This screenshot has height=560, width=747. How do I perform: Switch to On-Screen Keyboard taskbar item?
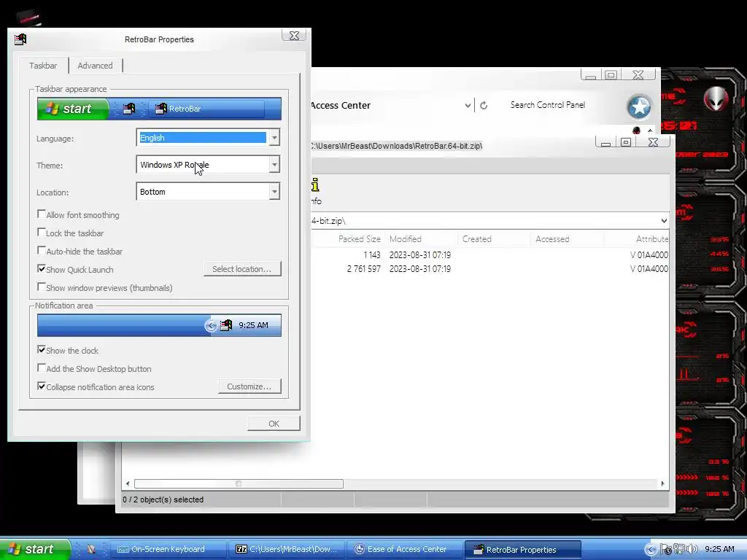tap(168, 549)
